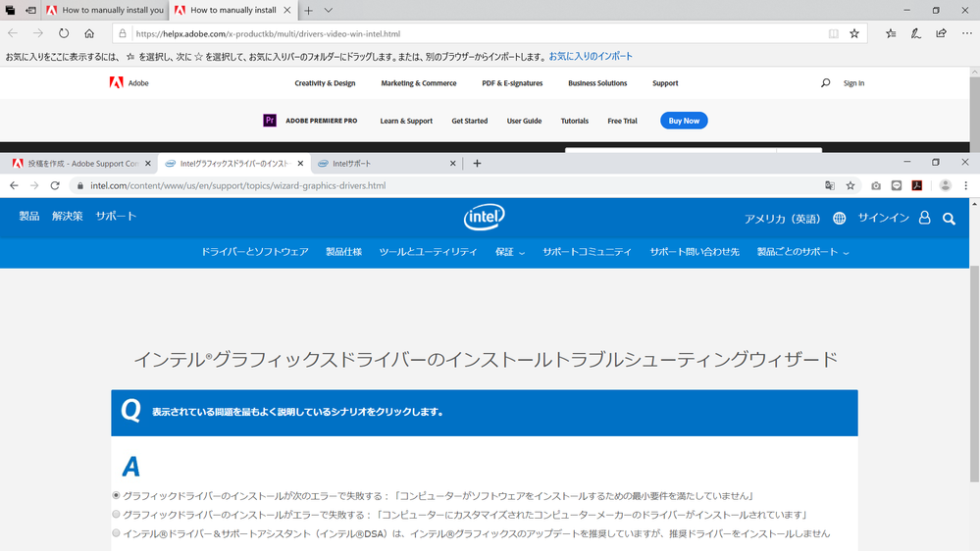Add page to Edge favorites star
Image resolution: width=980 pixels, height=551 pixels.
coord(854,33)
